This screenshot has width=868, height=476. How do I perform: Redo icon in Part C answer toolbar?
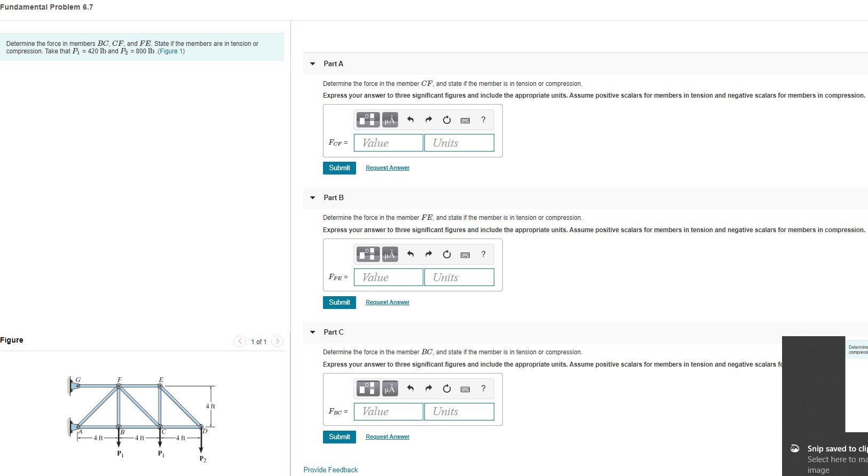429,388
